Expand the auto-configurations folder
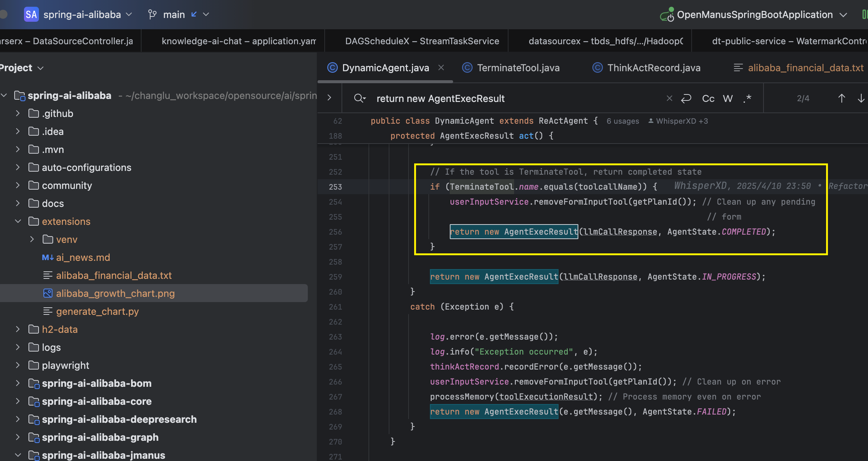868x461 pixels. [18, 167]
